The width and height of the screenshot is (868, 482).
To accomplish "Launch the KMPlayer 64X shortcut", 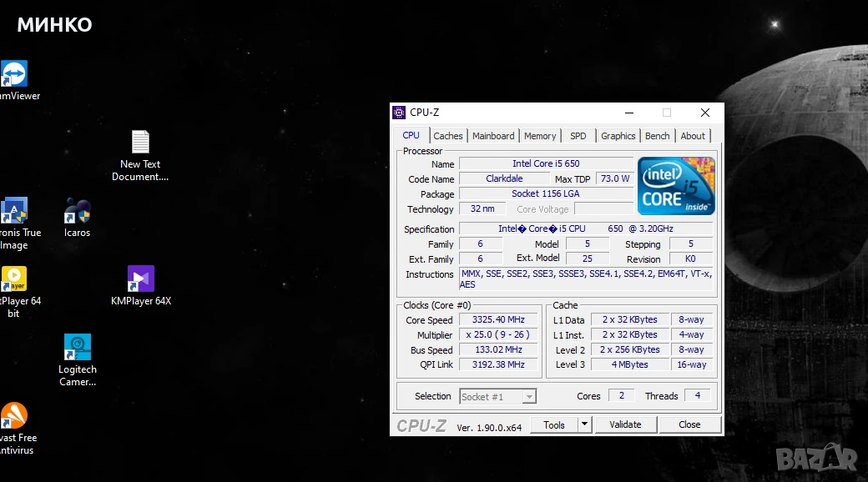I will click(x=140, y=279).
